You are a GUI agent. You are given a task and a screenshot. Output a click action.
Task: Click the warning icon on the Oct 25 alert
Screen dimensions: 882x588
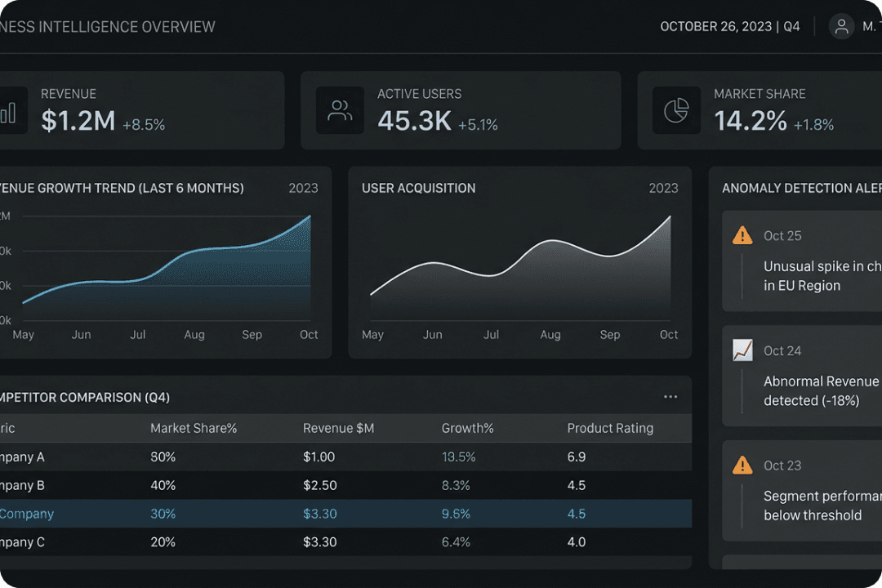742,235
